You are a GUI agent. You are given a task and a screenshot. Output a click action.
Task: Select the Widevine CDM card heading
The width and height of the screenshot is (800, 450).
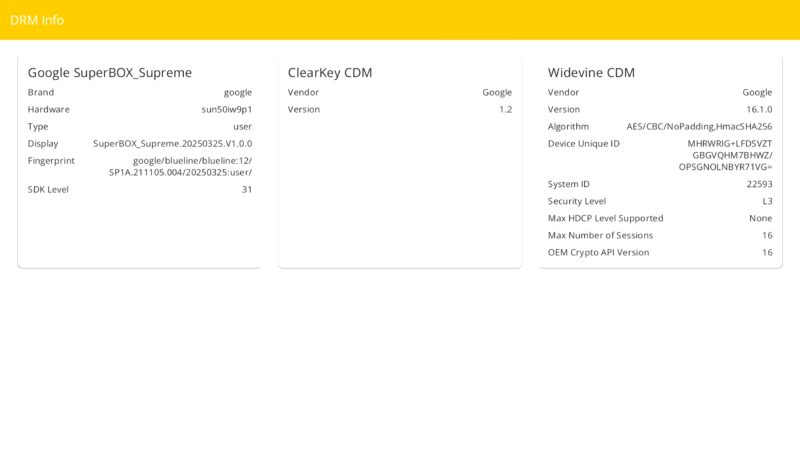tap(591, 72)
